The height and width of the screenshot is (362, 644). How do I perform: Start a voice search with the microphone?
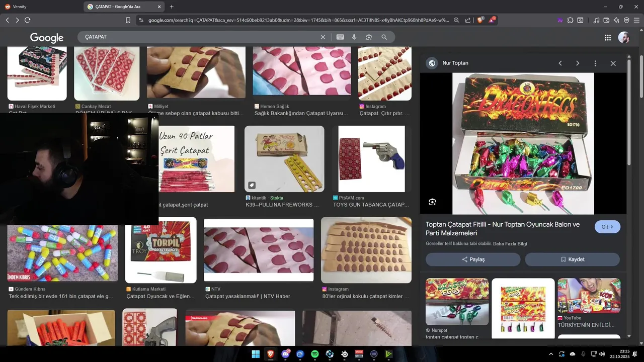click(x=354, y=37)
